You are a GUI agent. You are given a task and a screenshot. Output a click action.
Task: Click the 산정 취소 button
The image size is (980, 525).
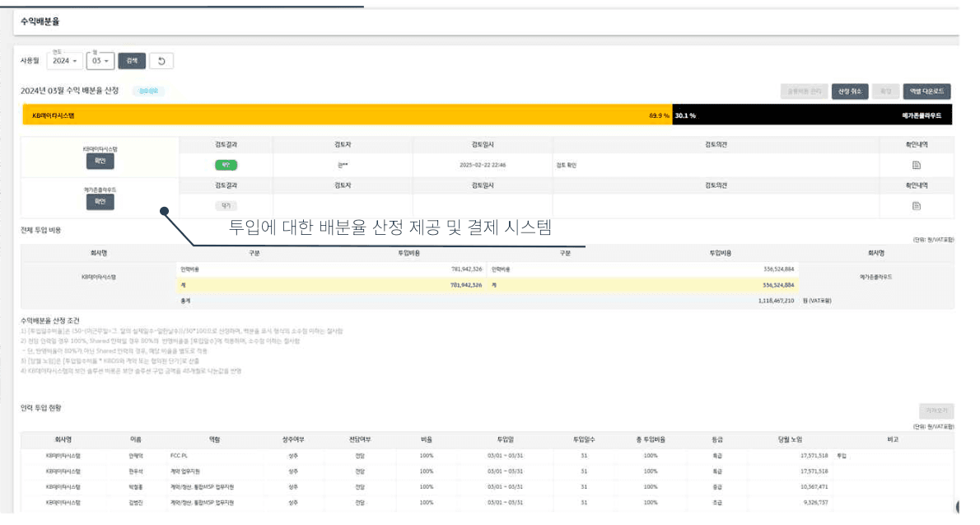849,91
